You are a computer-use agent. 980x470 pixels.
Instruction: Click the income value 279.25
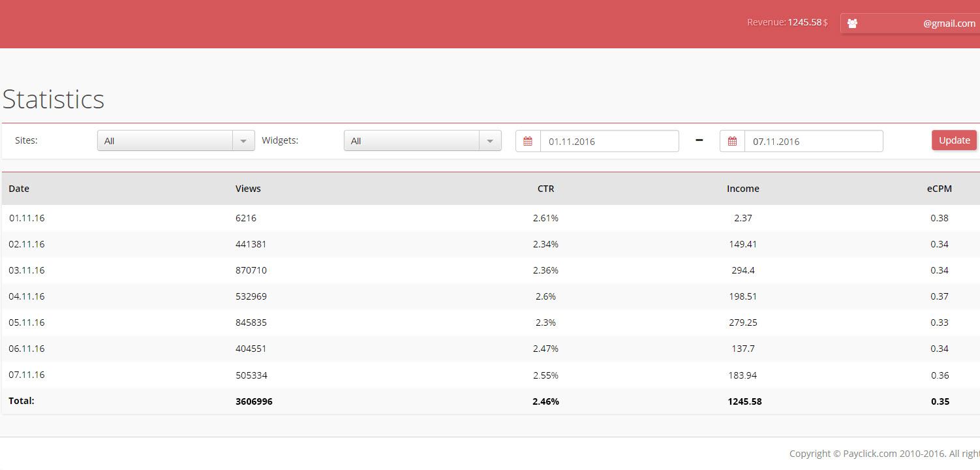point(743,322)
